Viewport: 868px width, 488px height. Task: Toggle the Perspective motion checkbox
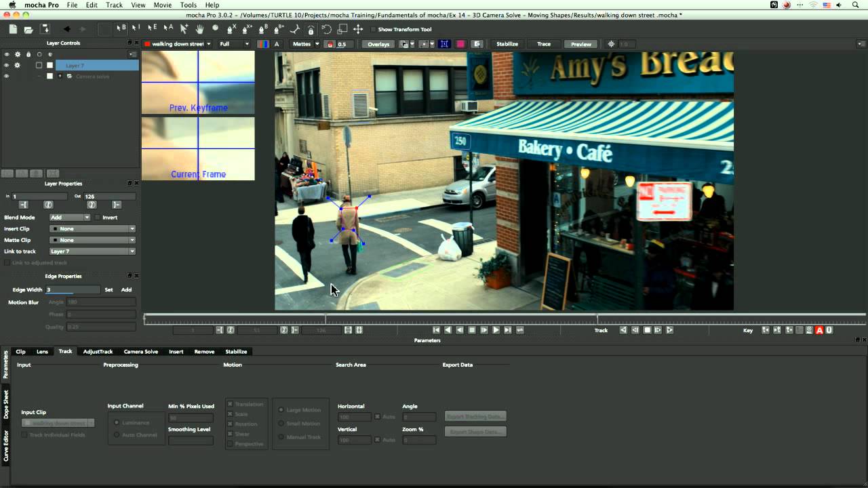coord(231,444)
